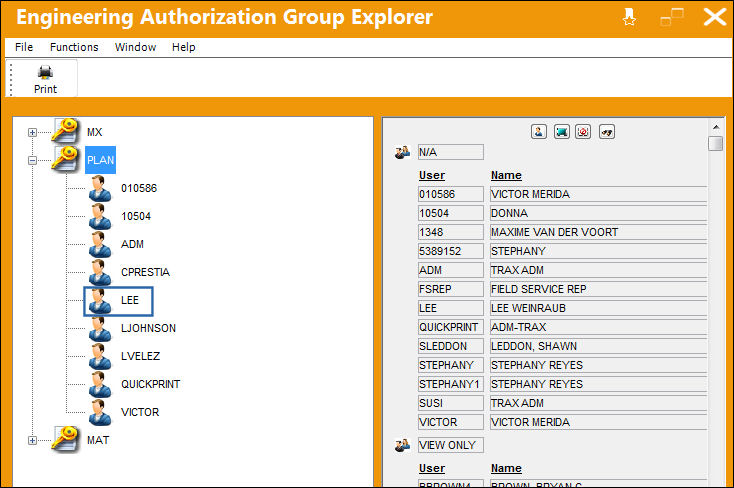Click the FIELD SERVICE REP name field
The height and width of the screenshot is (488, 734).
point(598,289)
